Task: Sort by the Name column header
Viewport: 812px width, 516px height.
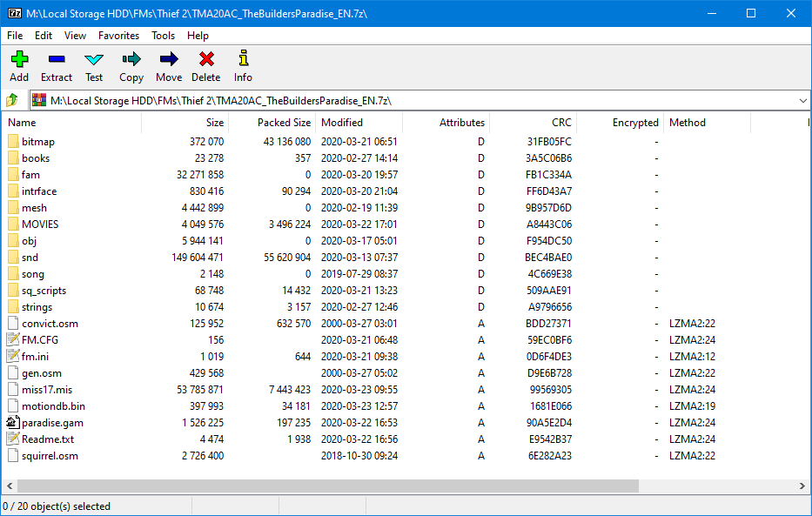Action: click(x=71, y=123)
